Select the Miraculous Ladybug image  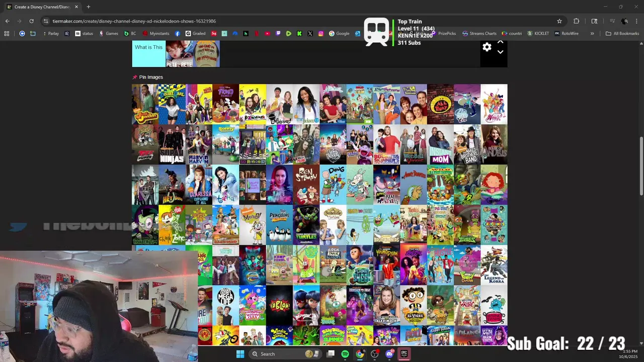point(306,305)
